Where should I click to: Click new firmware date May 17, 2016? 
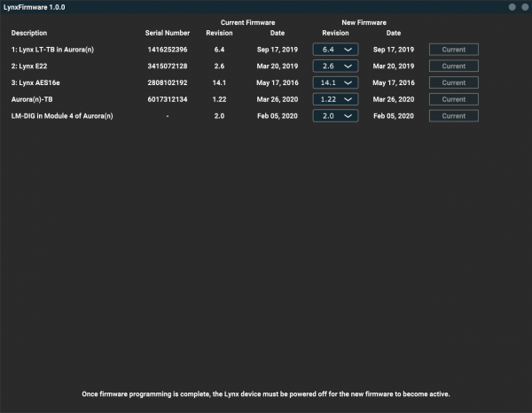(394, 82)
